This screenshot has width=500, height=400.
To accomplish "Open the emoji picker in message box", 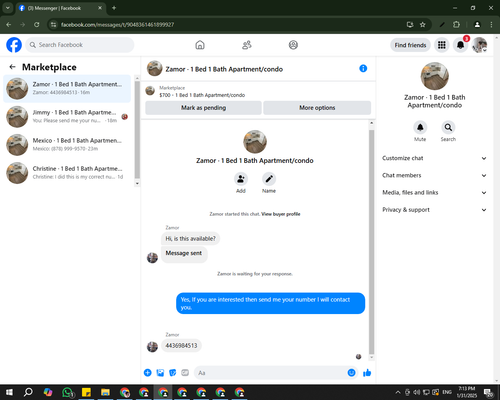I will coord(351,373).
